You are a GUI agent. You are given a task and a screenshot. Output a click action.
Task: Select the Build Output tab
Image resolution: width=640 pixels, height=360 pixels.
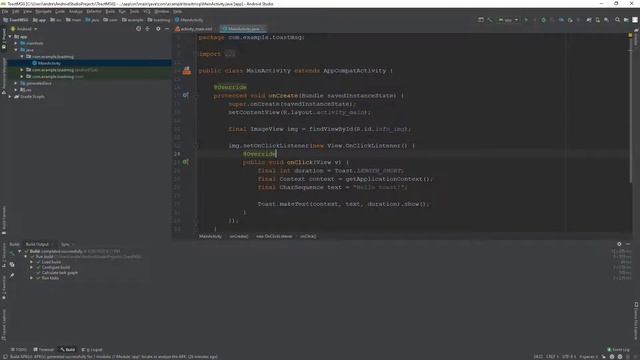pos(37,244)
